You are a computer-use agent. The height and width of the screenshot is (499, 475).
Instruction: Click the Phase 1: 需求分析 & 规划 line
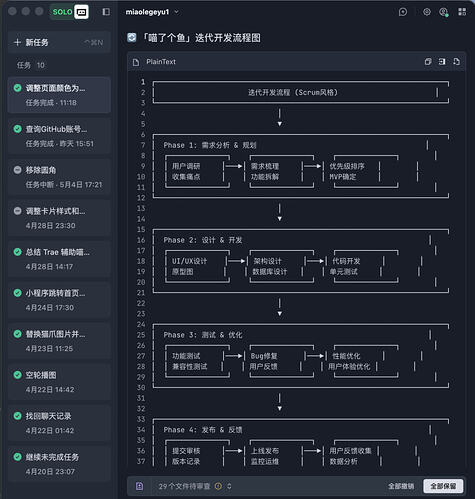pyautogui.click(x=210, y=145)
